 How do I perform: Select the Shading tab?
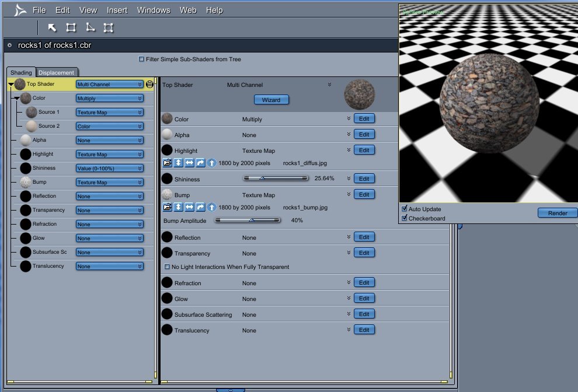point(21,72)
